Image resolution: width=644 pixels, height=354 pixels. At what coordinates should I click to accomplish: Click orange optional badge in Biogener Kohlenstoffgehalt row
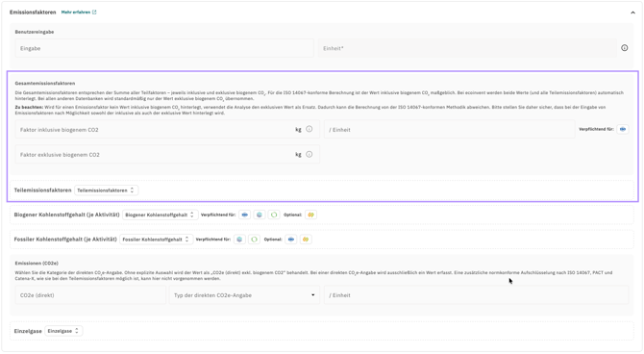pyautogui.click(x=310, y=215)
